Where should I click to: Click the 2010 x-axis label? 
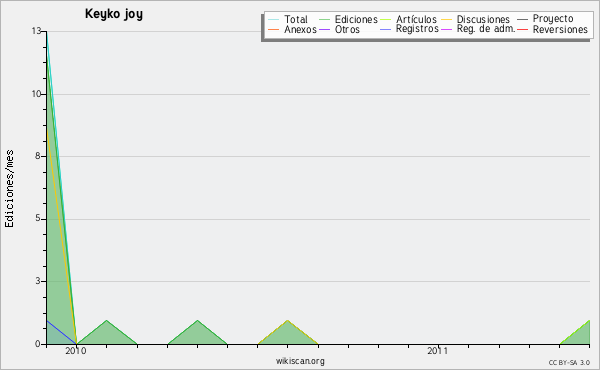coord(76,350)
